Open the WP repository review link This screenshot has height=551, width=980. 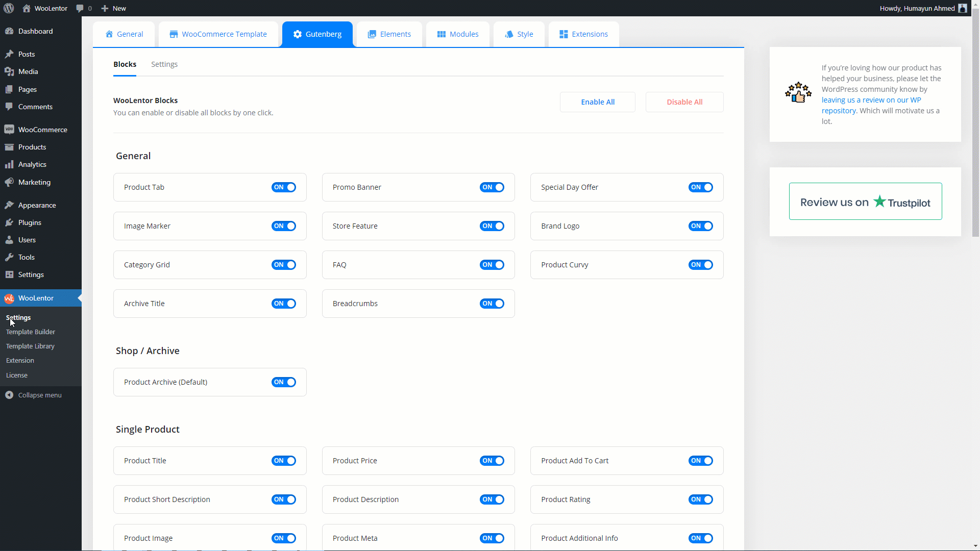tap(871, 100)
